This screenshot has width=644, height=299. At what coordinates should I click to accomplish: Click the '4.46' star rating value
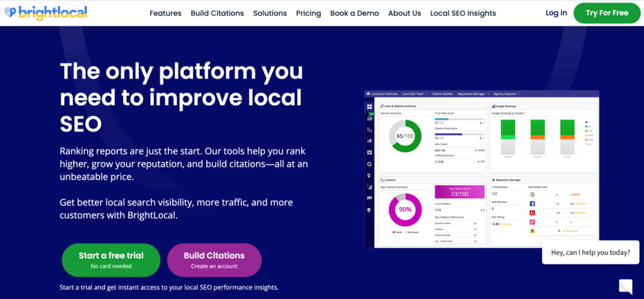(497, 224)
